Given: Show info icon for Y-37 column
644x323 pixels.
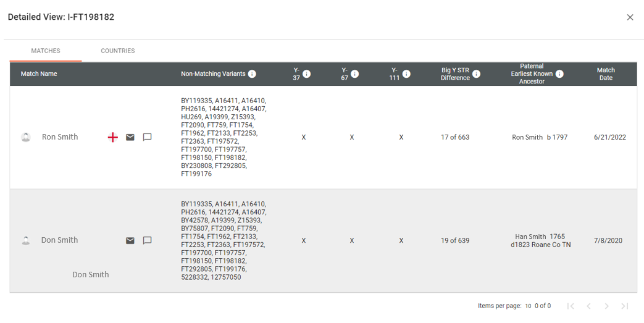Looking at the screenshot, I should coord(307,74).
